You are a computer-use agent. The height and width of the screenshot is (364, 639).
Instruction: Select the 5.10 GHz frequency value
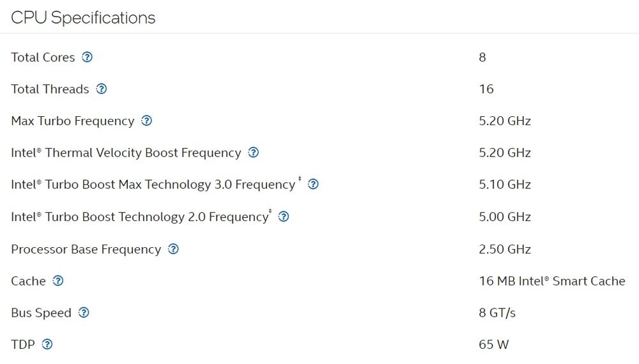coord(504,185)
